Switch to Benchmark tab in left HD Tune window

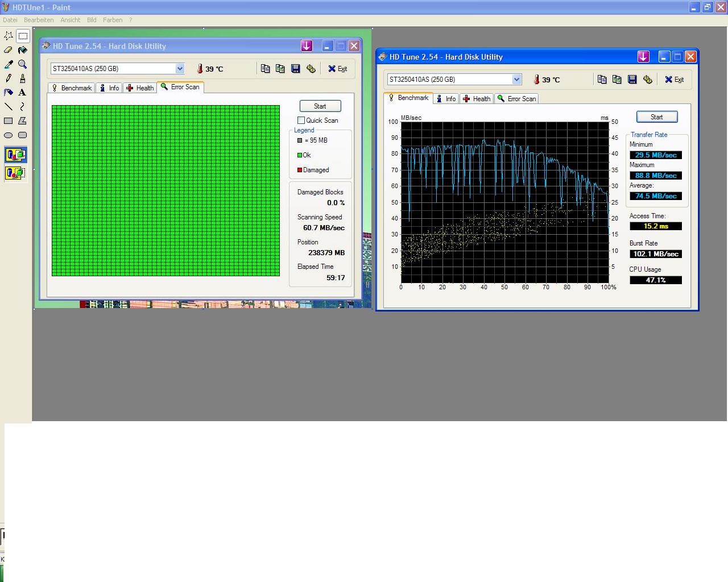point(72,88)
